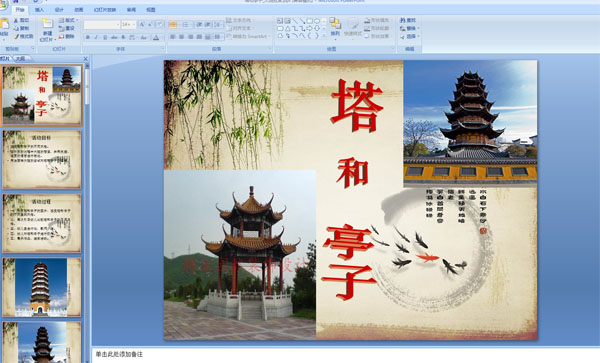Click the New Slide icon

click(x=47, y=24)
